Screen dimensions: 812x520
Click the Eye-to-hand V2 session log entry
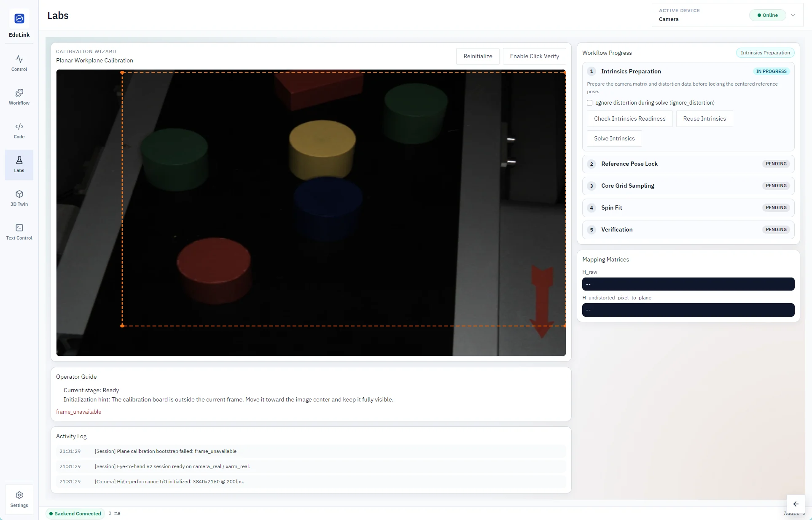point(311,466)
